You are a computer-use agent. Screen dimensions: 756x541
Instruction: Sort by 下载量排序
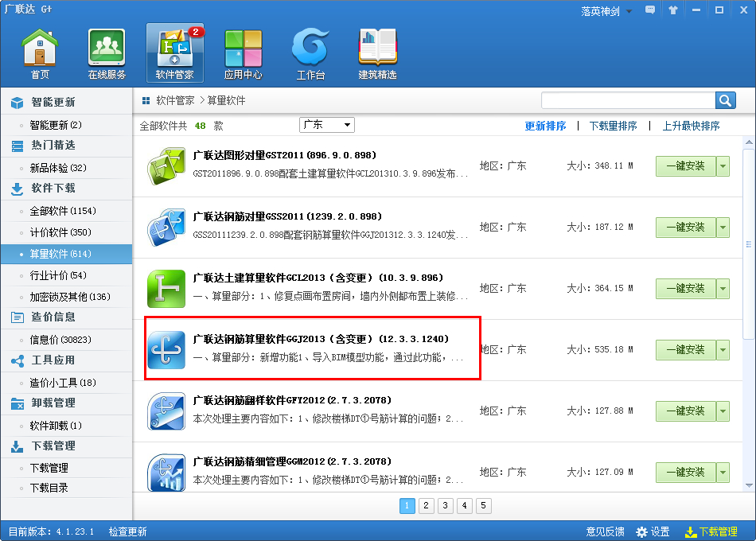pos(614,126)
